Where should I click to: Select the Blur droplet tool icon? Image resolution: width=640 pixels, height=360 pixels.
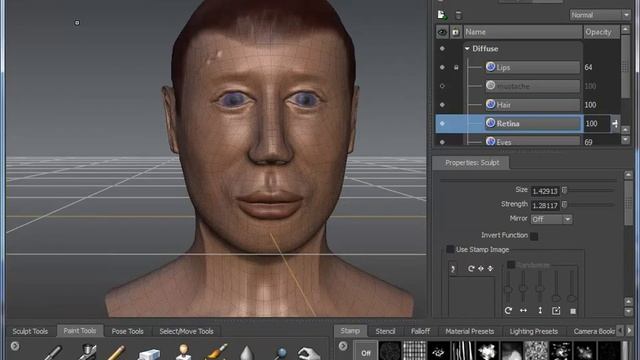click(x=247, y=353)
